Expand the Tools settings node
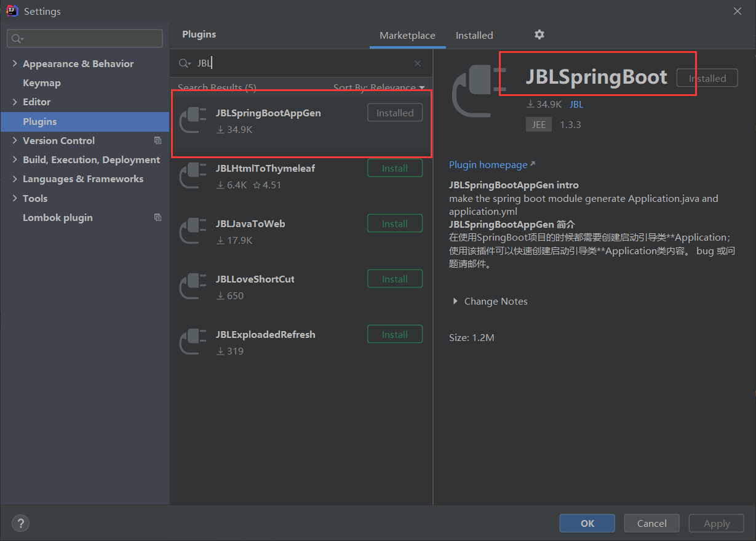 pyautogui.click(x=15, y=198)
